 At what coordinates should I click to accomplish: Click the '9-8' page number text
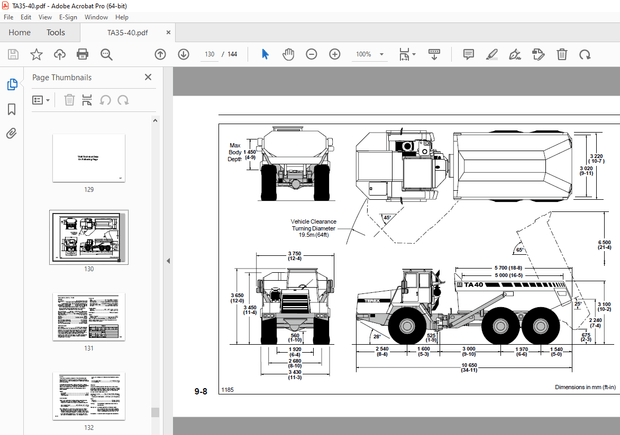201,392
